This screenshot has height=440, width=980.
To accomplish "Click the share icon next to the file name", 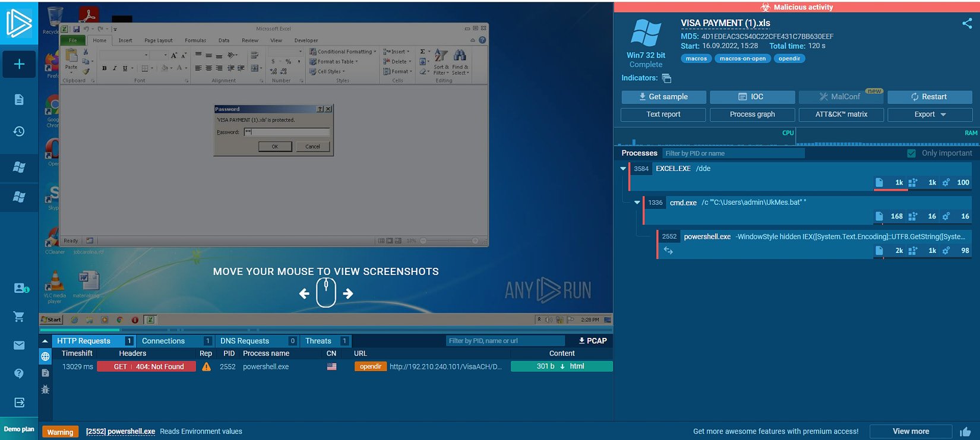I will pos(967,24).
